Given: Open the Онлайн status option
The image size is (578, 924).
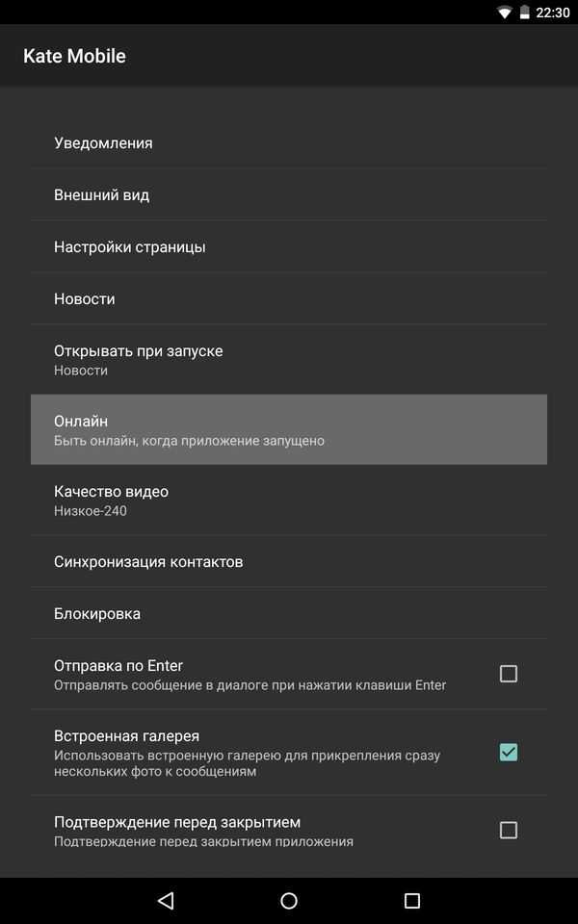Looking at the screenshot, I should (289, 429).
